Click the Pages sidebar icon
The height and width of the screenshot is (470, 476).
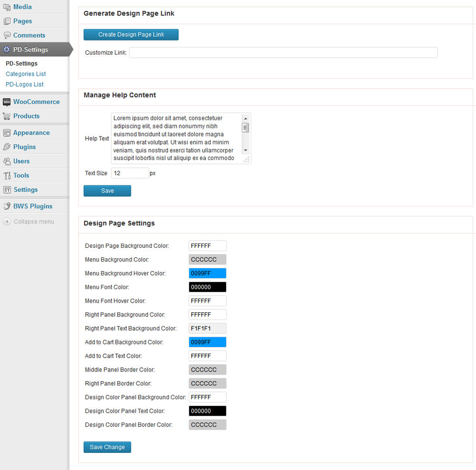click(x=7, y=21)
